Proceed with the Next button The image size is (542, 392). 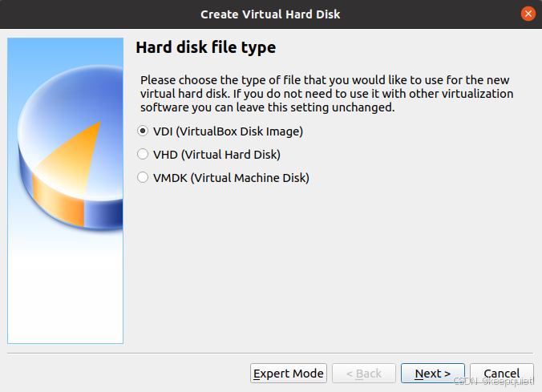(x=433, y=374)
